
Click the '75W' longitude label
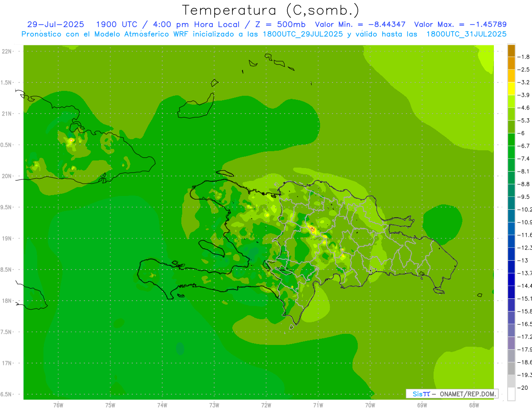tap(110, 405)
